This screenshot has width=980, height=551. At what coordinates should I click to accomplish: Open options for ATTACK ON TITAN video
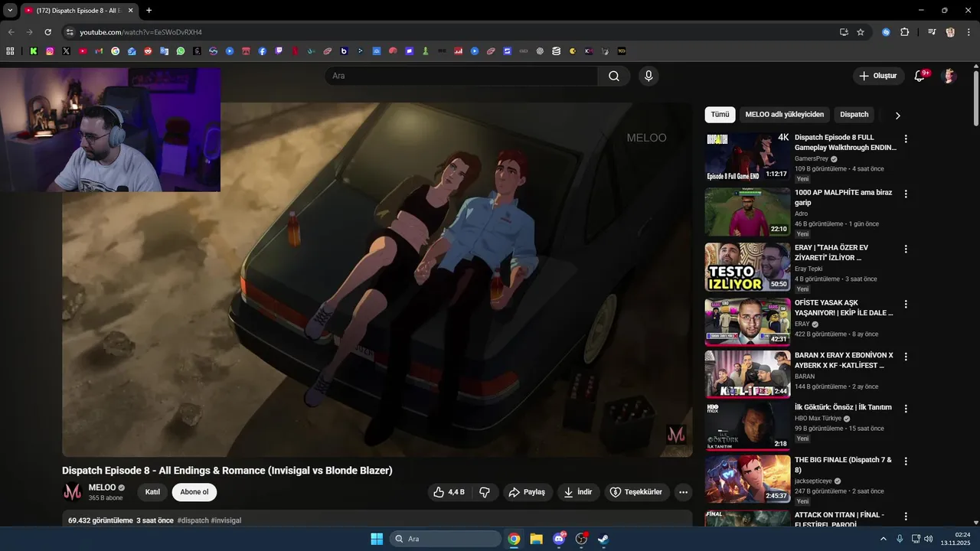906,517
